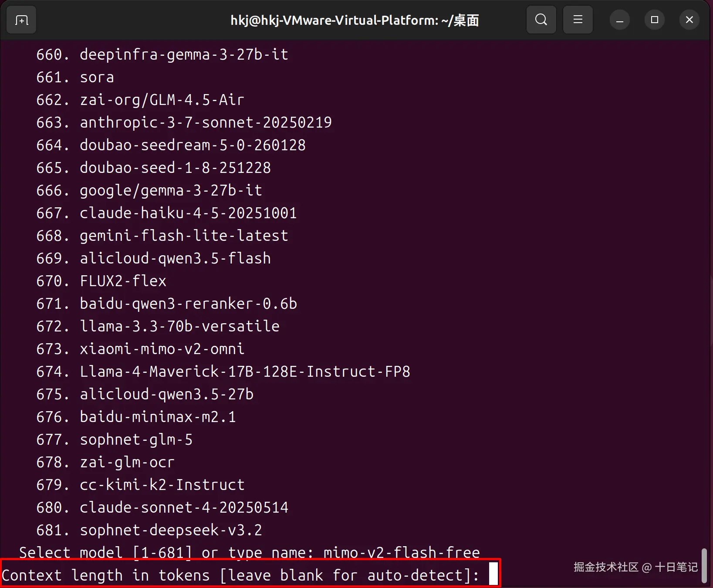Click doubao-seedream-5-0-260128 entry
Image resolution: width=713 pixels, height=588 pixels.
click(171, 145)
